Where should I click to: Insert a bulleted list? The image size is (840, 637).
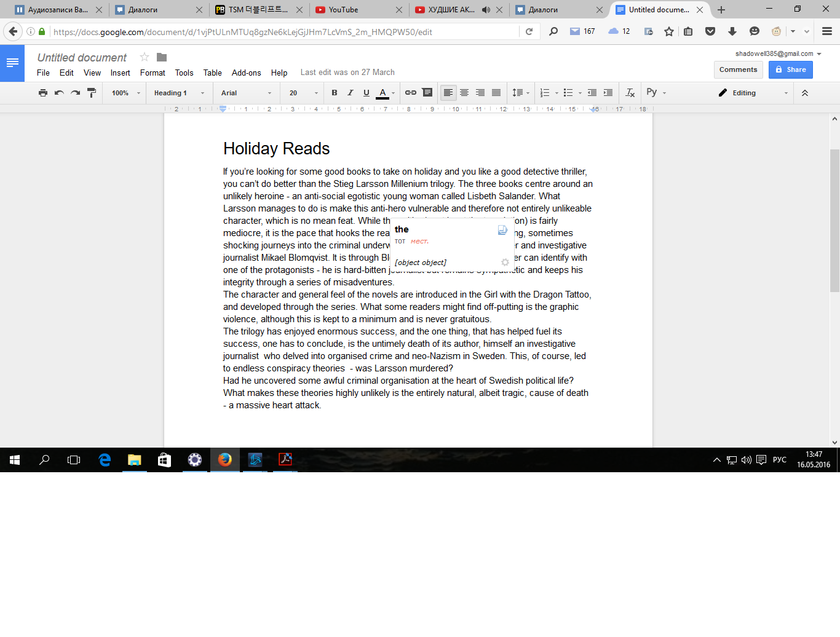[568, 93]
